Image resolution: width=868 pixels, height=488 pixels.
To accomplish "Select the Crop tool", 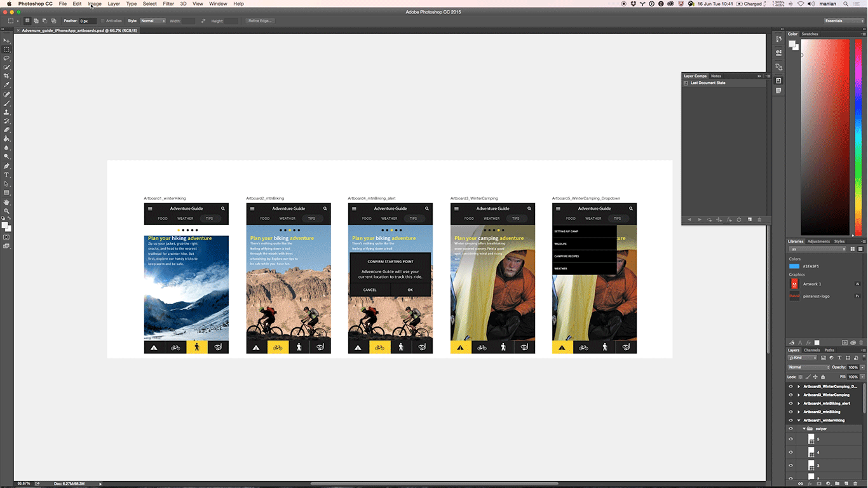I will tap(7, 76).
